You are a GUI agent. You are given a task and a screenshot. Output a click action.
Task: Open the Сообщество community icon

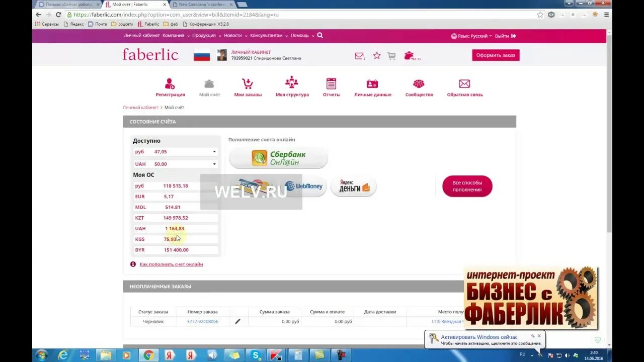[419, 84]
